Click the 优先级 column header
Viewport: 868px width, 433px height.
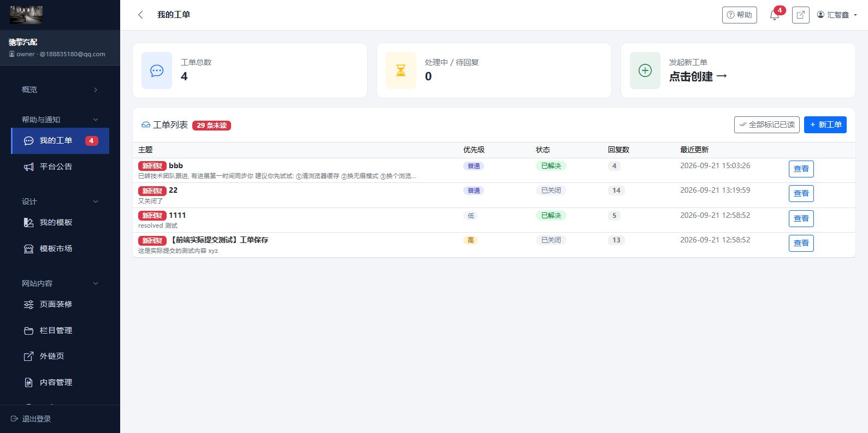(x=474, y=150)
